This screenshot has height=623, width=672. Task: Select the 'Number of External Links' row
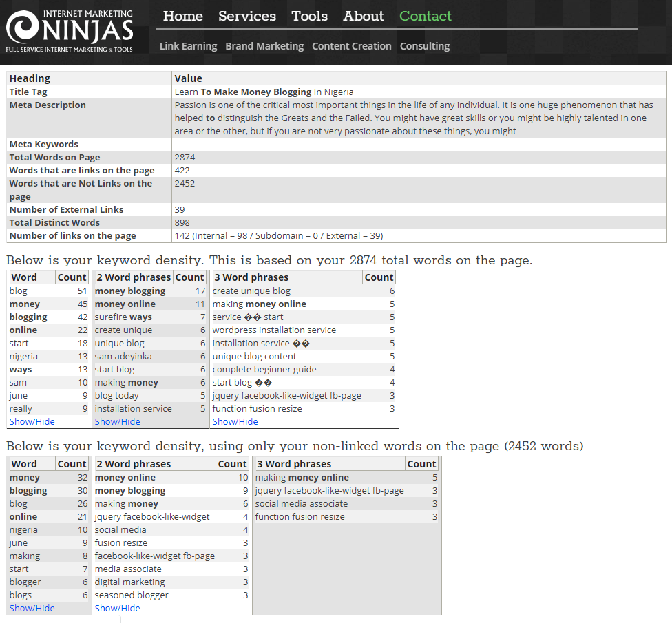pos(66,209)
